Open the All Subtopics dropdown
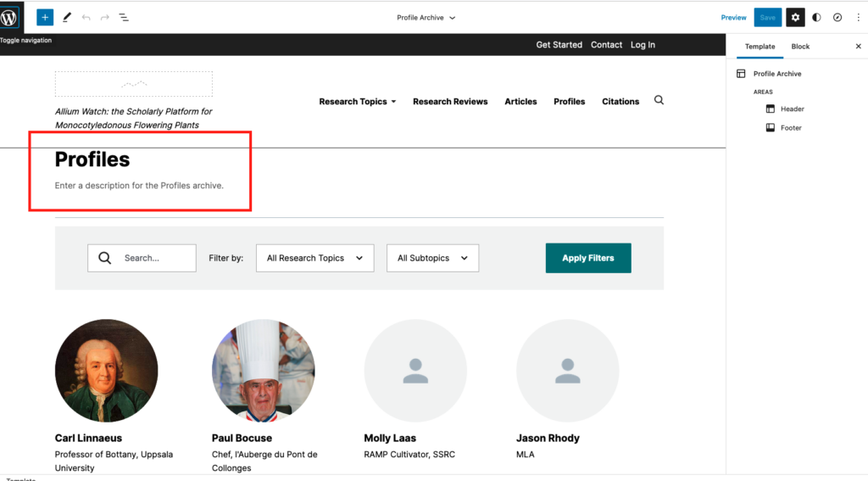This screenshot has width=868, height=481. [x=433, y=258]
